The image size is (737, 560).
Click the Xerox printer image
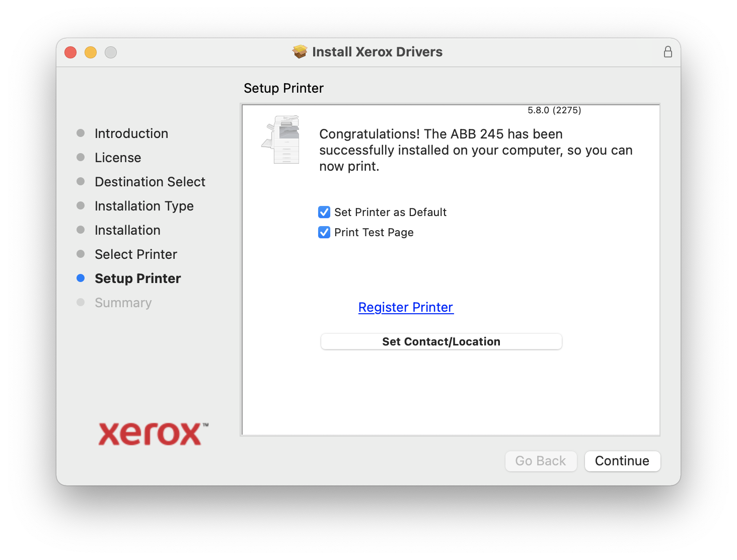[x=281, y=140]
